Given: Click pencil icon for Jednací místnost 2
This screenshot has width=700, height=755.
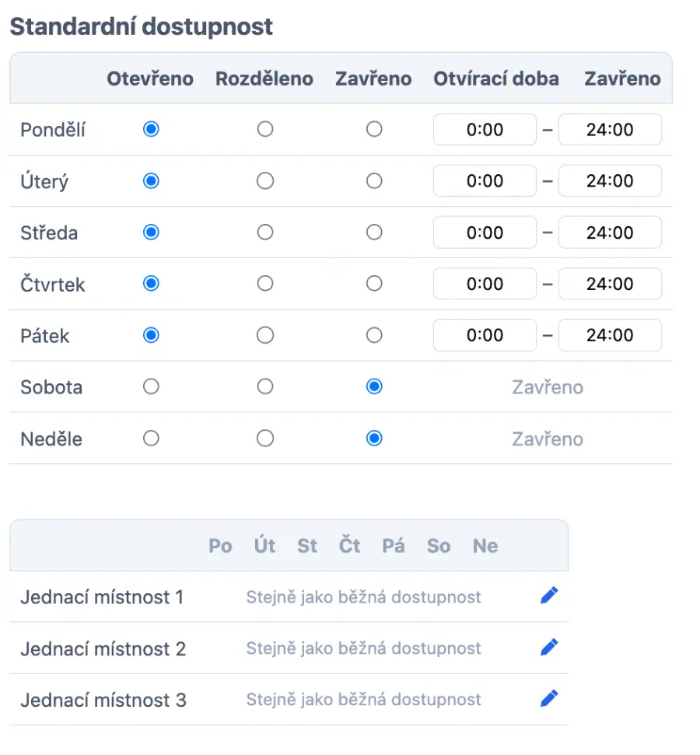Looking at the screenshot, I should pyautogui.click(x=549, y=648).
